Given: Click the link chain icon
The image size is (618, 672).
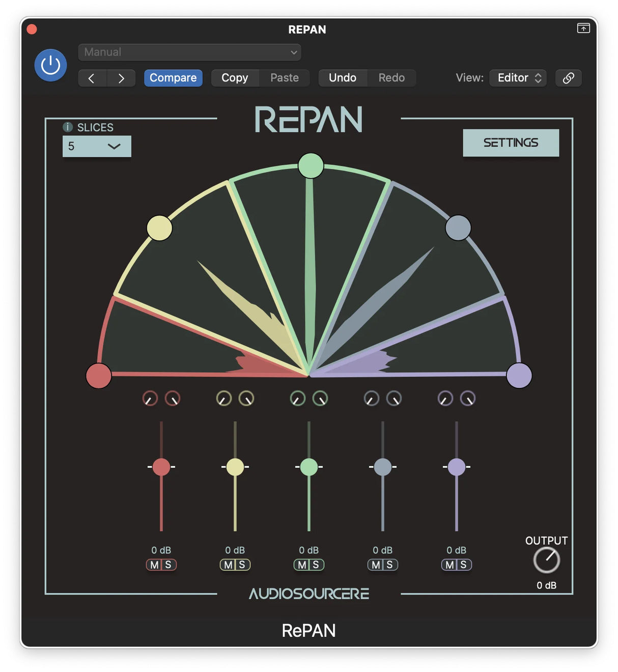Looking at the screenshot, I should click(568, 78).
